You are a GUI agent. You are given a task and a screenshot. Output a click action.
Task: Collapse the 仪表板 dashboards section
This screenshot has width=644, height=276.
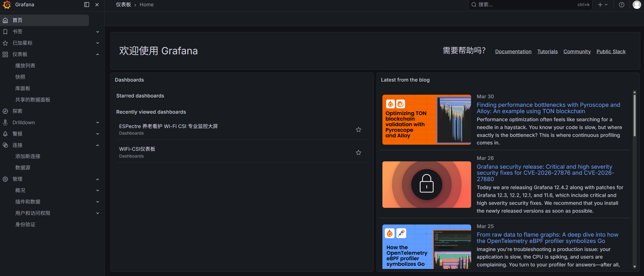tap(98, 54)
